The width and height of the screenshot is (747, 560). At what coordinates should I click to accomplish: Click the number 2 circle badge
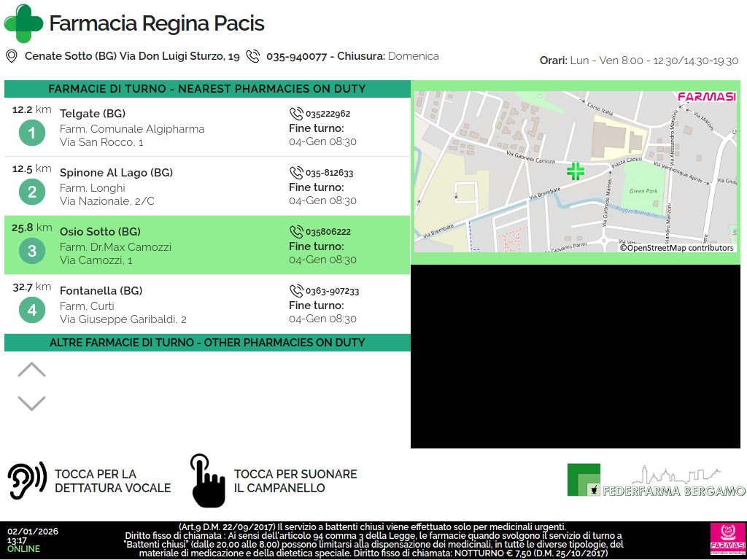(31, 192)
